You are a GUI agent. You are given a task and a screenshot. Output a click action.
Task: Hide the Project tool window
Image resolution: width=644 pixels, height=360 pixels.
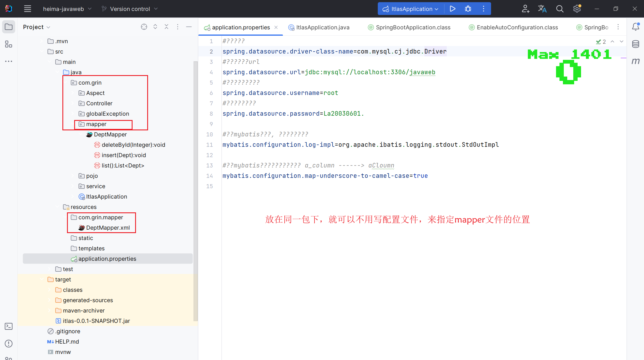pos(189,26)
